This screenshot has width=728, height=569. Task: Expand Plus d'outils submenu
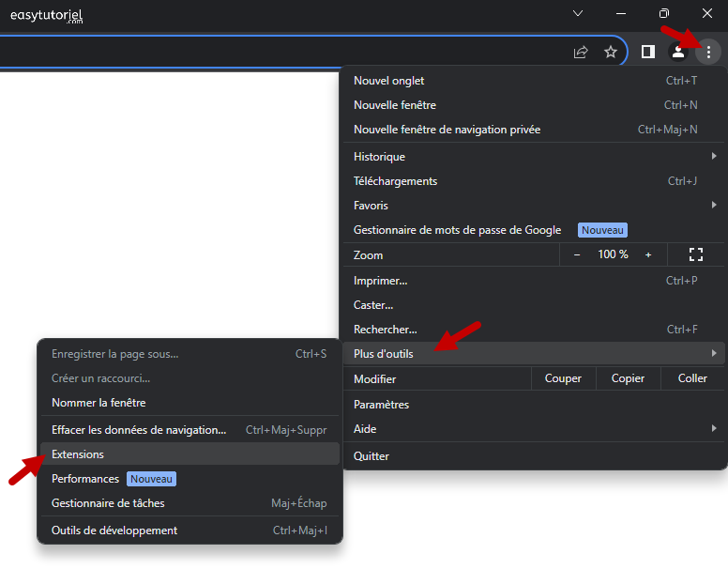(x=534, y=354)
